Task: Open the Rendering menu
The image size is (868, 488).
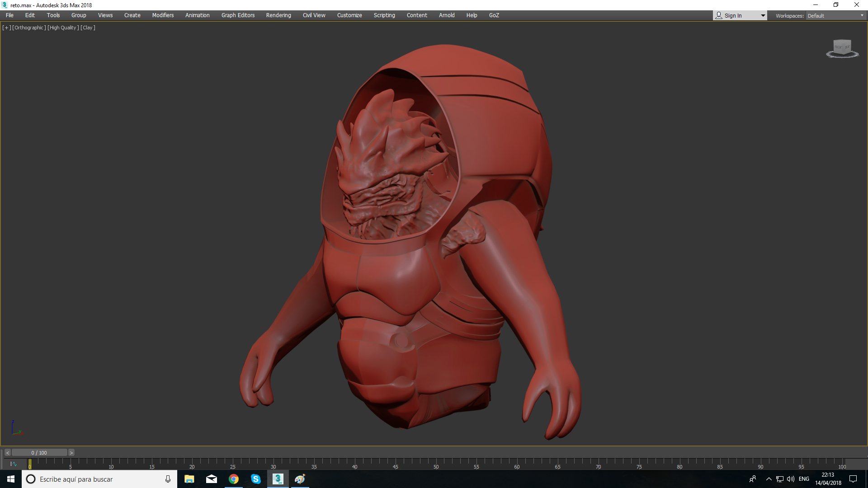Action: pos(278,15)
